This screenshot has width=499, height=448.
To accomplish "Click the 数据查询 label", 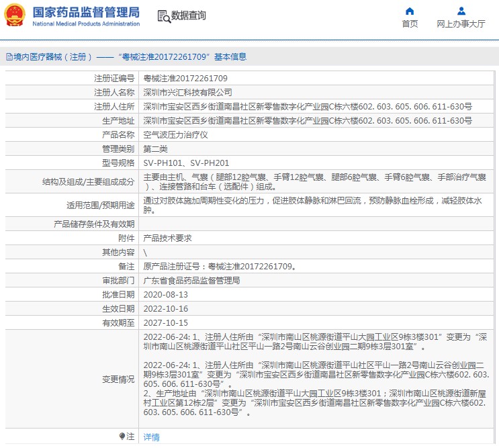I will point(189,15).
